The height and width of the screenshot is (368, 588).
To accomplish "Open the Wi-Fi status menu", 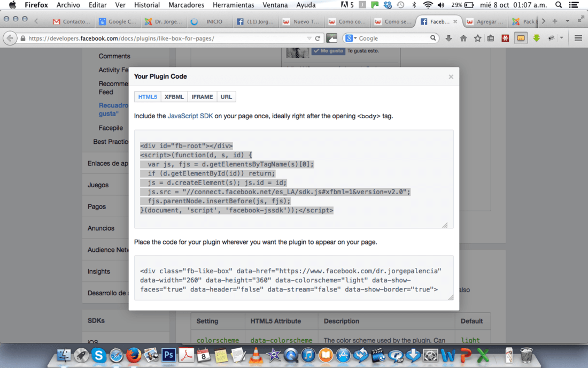I will (x=428, y=5).
